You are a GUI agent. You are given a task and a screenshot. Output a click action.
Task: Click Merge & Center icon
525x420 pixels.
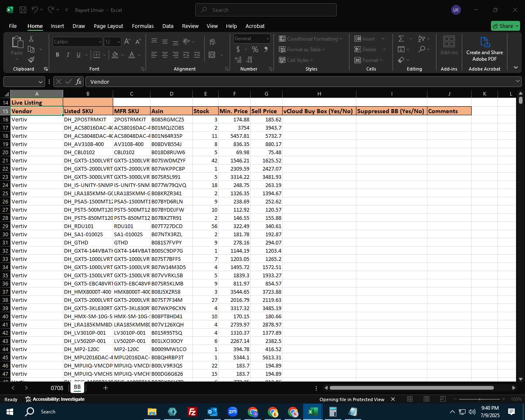pos(212,55)
